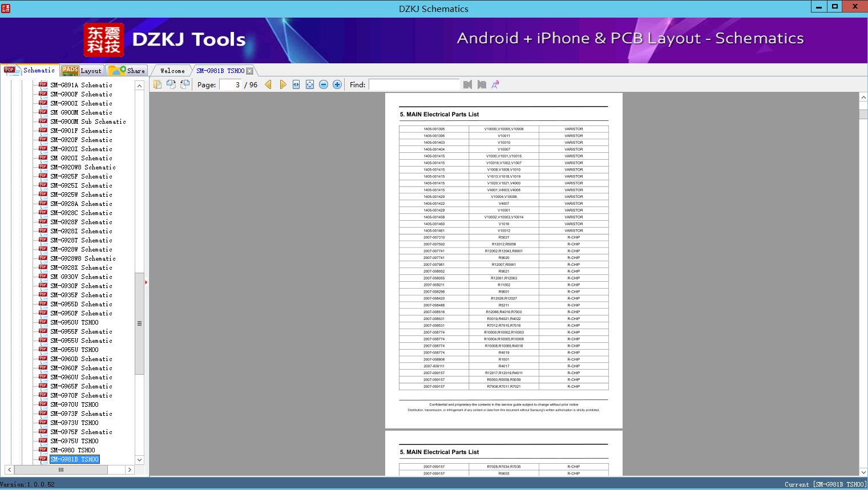Select SM-G920W8 Schematic tree item
The image size is (868, 490).
[x=83, y=167]
